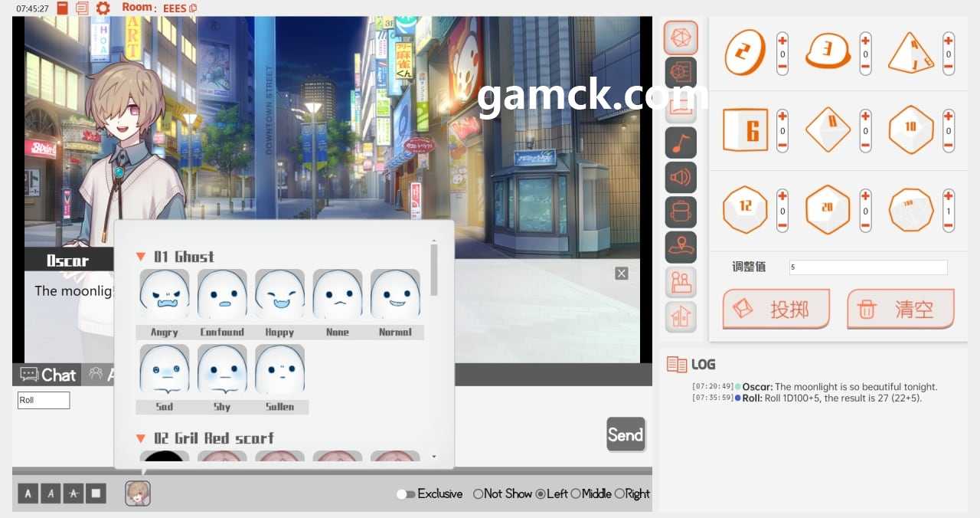Viewport: 980px width, 518px height.
Task: Click the 清空 clear dice button
Action: pyautogui.click(x=900, y=310)
